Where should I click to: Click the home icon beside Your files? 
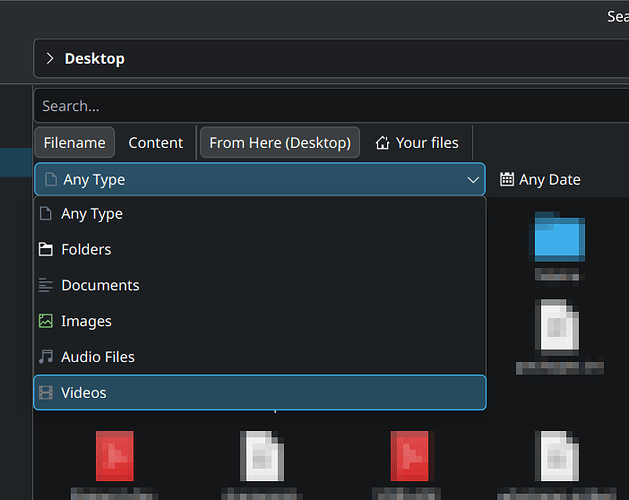click(x=382, y=143)
